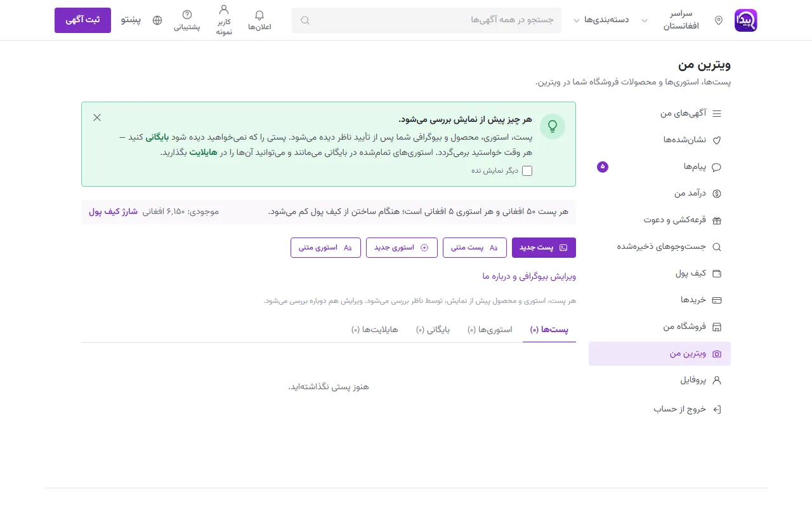Tick the دیگر نمایش نده checkbox
Viewport: 812px width, 508px height.
[x=527, y=170]
